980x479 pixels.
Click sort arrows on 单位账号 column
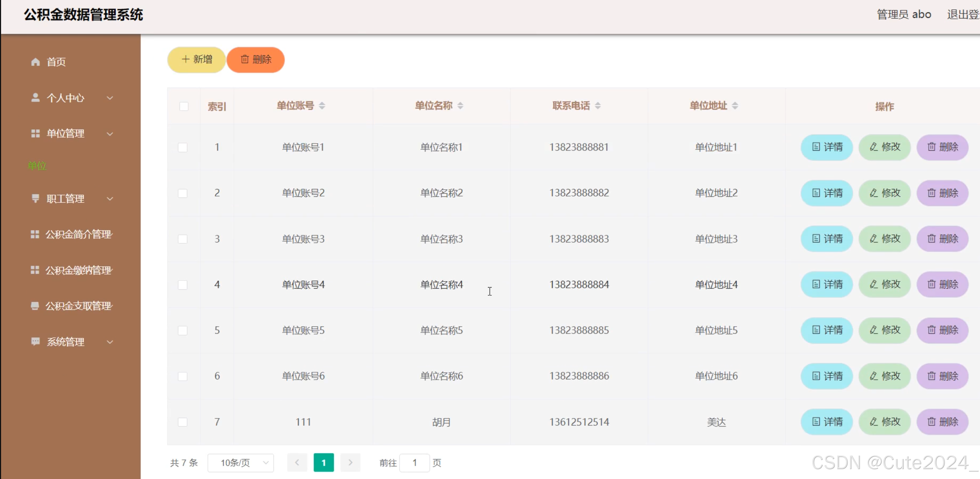tap(322, 106)
